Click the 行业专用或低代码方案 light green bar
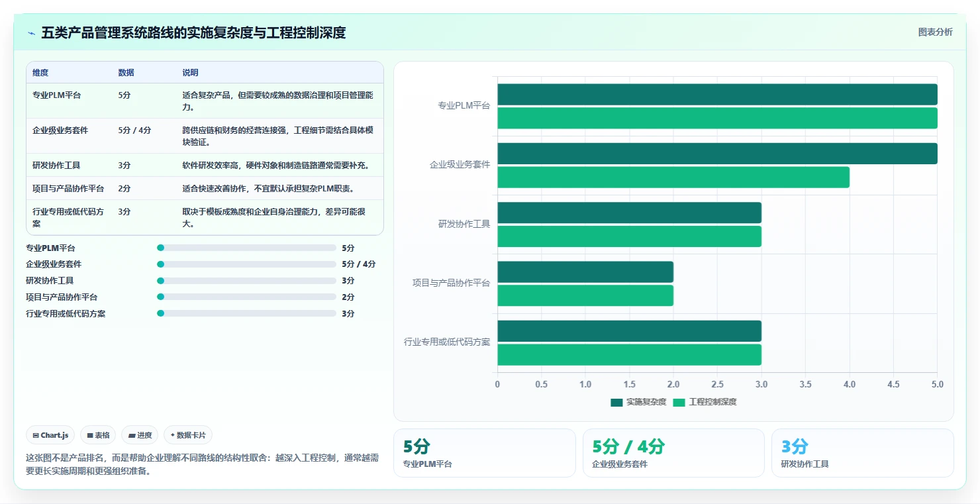The image size is (980, 504). 629,354
